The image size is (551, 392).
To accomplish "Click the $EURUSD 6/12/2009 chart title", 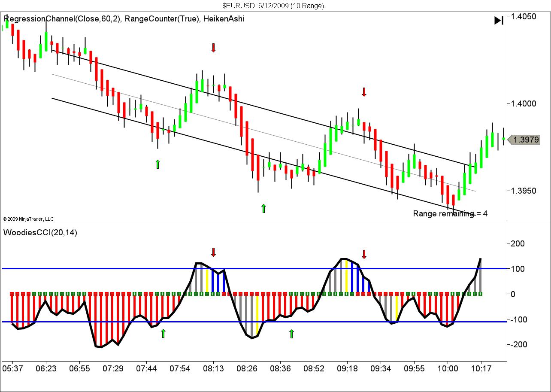I will [273, 6].
